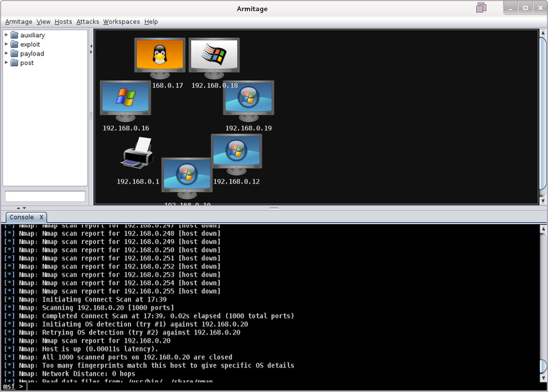
Task: Click the console splitter up arrow
Action: (18, 208)
